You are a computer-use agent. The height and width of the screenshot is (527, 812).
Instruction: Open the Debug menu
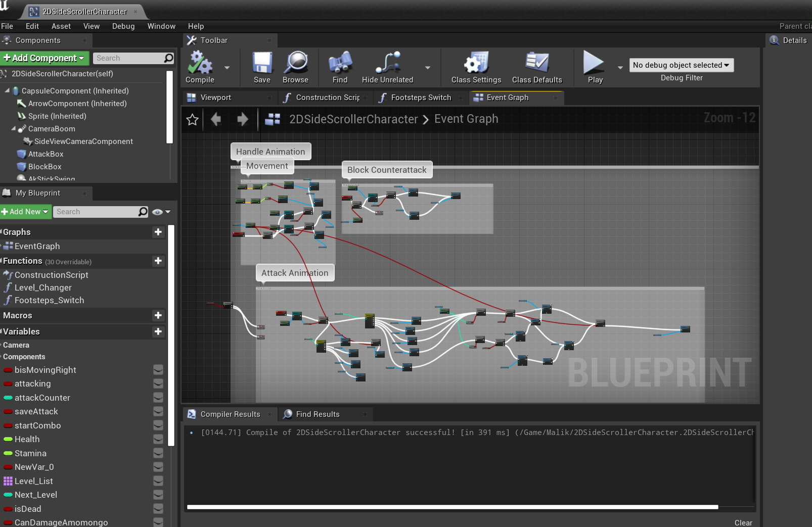pyautogui.click(x=123, y=26)
